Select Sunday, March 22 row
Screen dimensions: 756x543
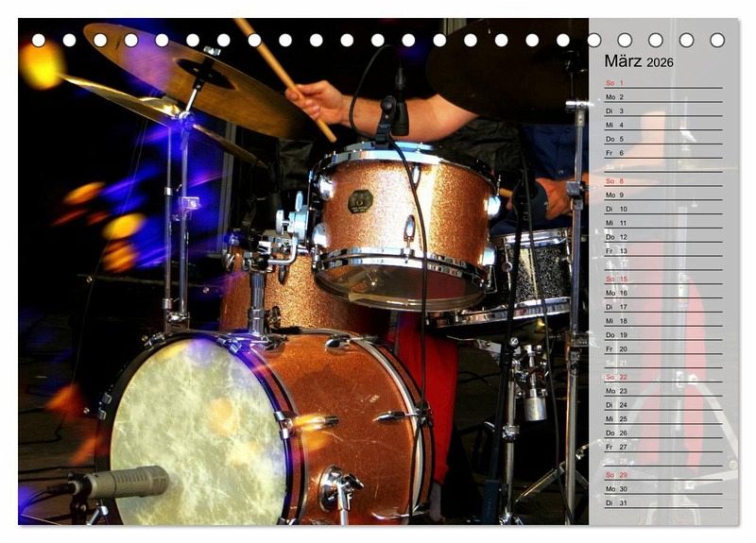661,377
